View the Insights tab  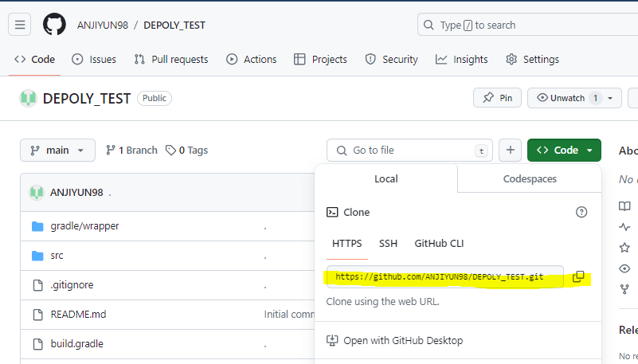[x=461, y=60]
